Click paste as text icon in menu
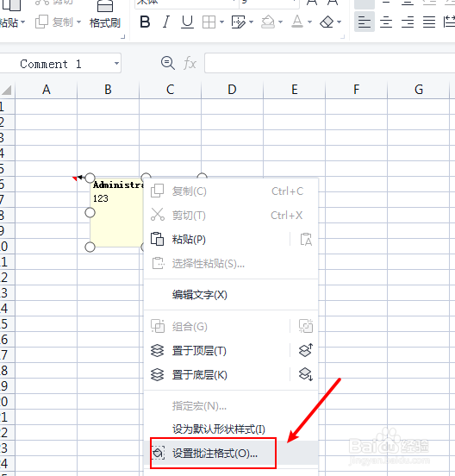 (x=306, y=240)
